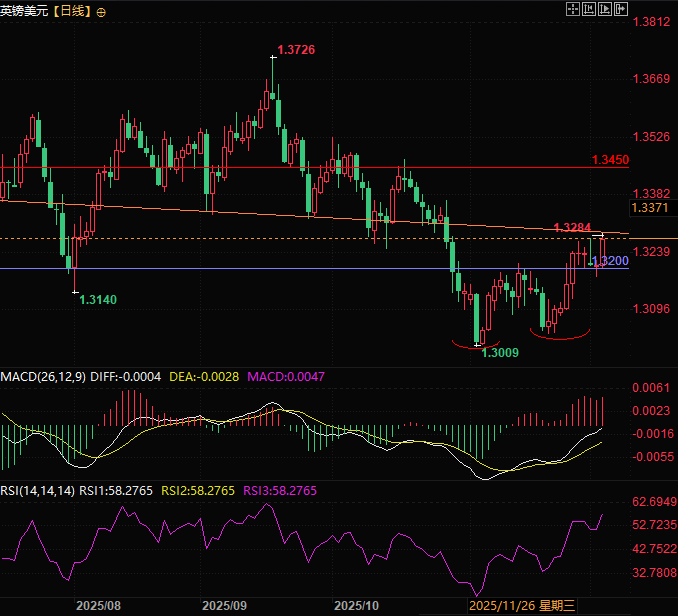Click the 1.3726 high price marker
This screenshot has width=678, height=616.
[x=296, y=49]
